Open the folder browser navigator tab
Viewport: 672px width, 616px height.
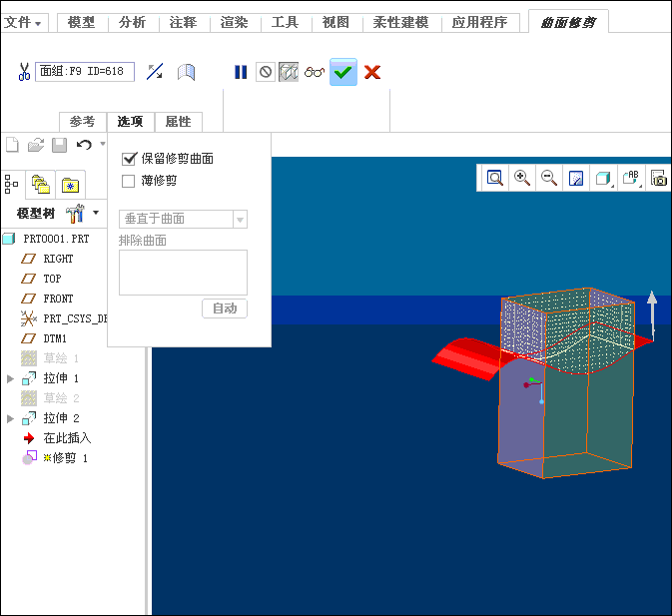(x=41, y=185)
